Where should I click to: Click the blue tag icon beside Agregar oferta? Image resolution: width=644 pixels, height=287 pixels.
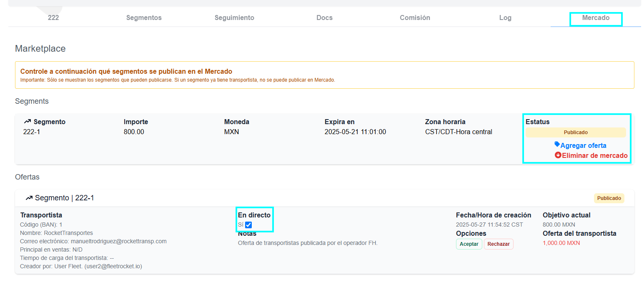[x=557, y=145]
